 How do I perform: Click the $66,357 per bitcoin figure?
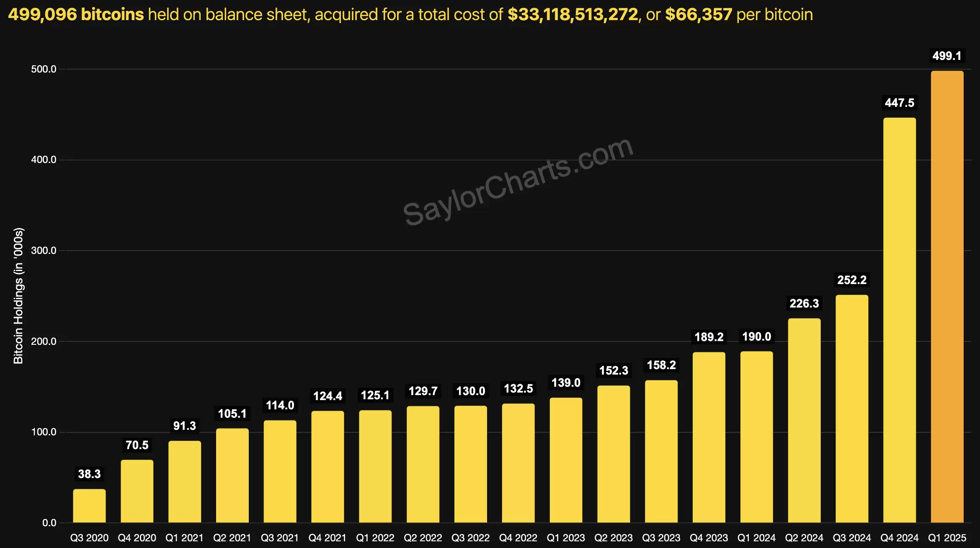[698, 15]
